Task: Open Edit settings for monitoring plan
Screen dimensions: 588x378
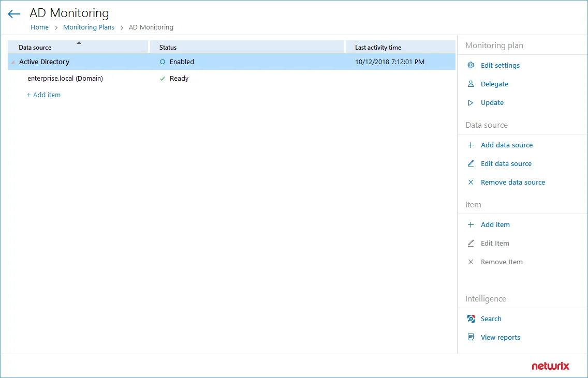Action: coord(500,65)
